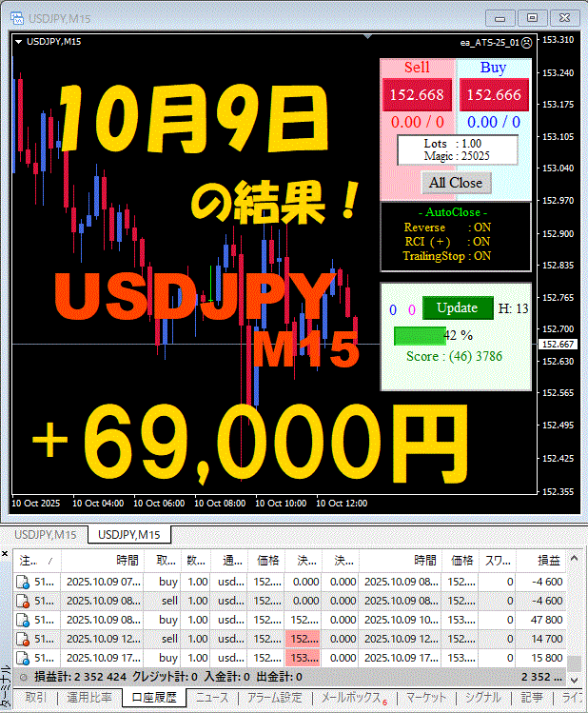Click highlighted stop loss cell 153... in last row
The height and width of the screenshot is (713, 588).
[303, 658]
